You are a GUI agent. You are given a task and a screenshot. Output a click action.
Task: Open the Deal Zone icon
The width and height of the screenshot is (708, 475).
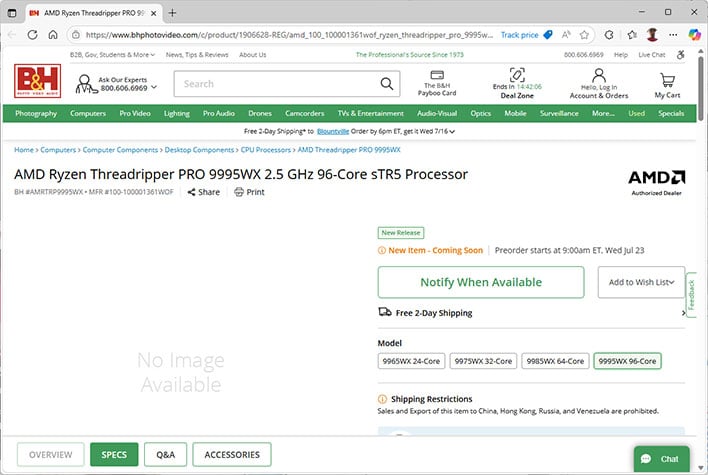click(517, 75)
